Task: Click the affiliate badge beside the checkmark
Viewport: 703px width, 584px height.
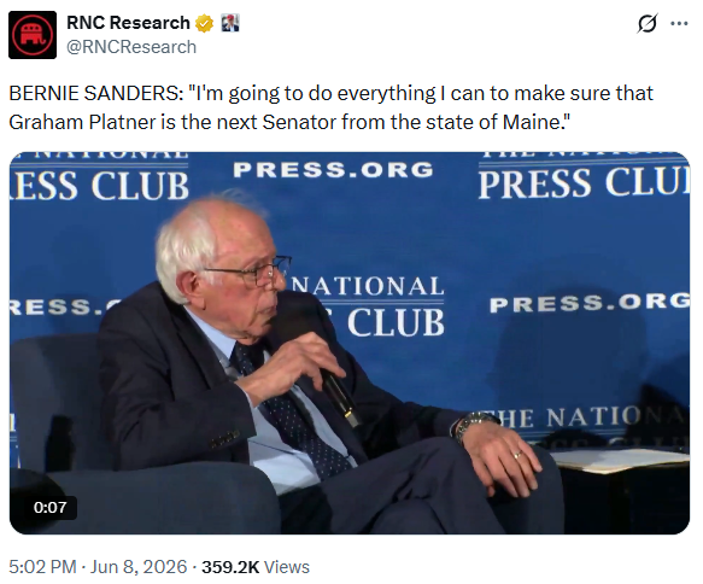Action: (230, 23)
